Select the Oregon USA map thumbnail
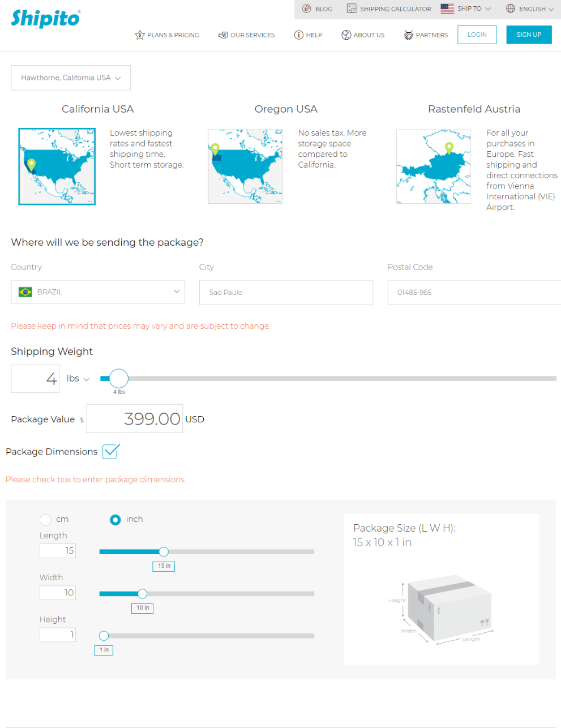561x728 pixels. point(245,166)
